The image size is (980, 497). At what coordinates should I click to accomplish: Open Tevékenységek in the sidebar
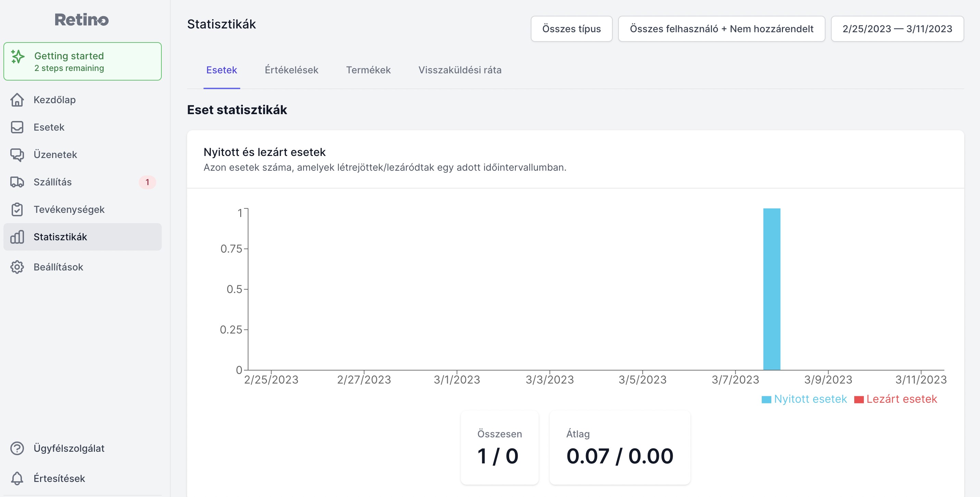pyautogui.click(x=83, y=209)
